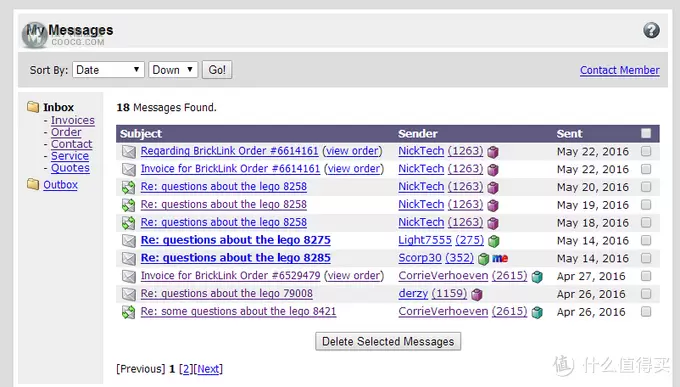Click envelope icon for Regarding BrickLink Order #6614161
Image resolution: width=680 pixels, height=387 pixels.
click(128, 151)
